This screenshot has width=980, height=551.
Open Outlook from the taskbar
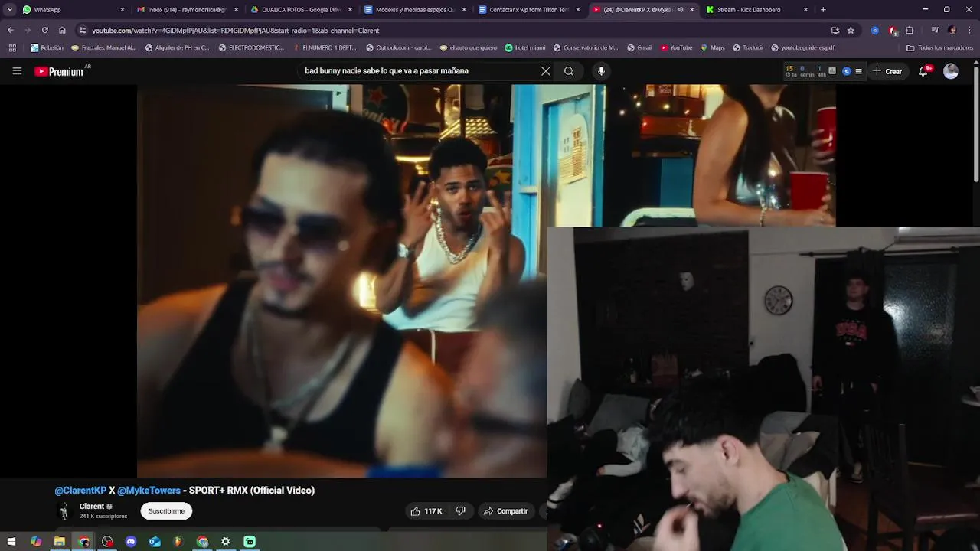tap(155, 542)
